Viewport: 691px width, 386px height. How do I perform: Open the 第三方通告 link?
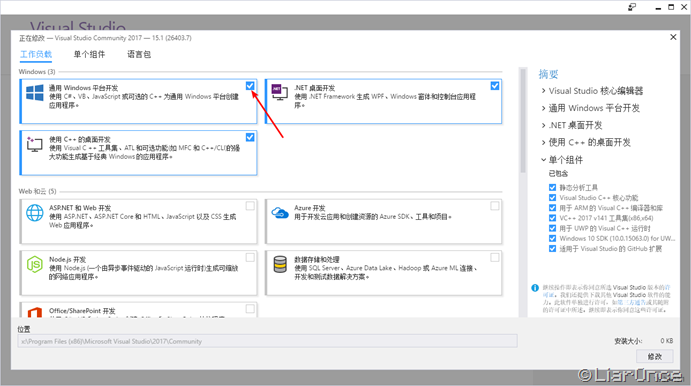pos(632,302)
